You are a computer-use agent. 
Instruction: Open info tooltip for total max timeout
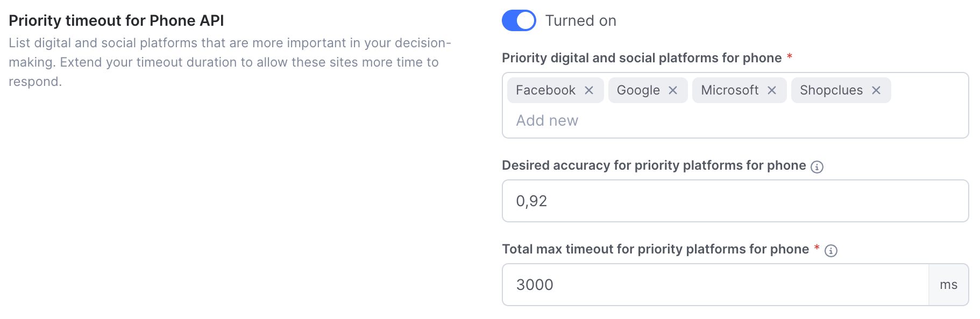pyautogui.click(x=831, y=250)
